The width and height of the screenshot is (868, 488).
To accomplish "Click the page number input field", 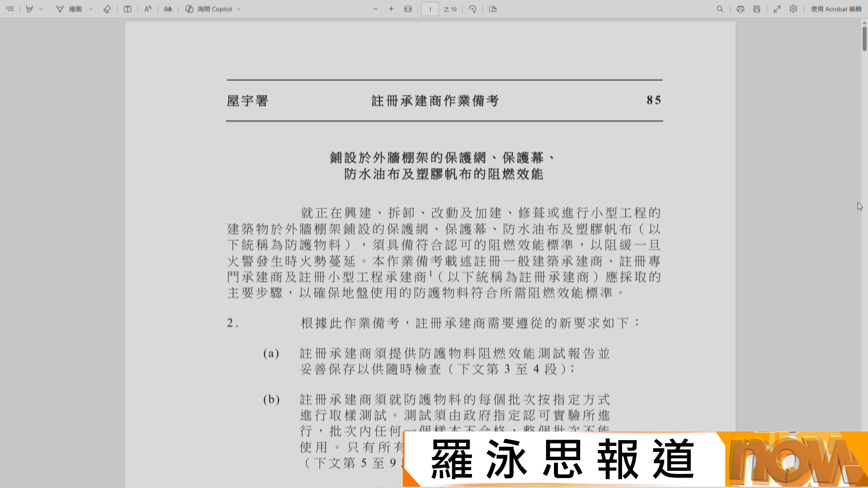I will coord(430,9).
